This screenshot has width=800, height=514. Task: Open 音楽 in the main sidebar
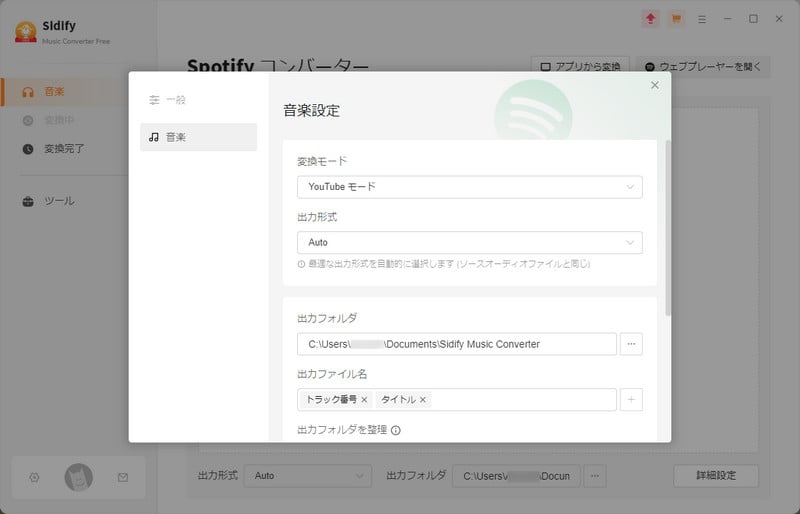pos(64,92)
